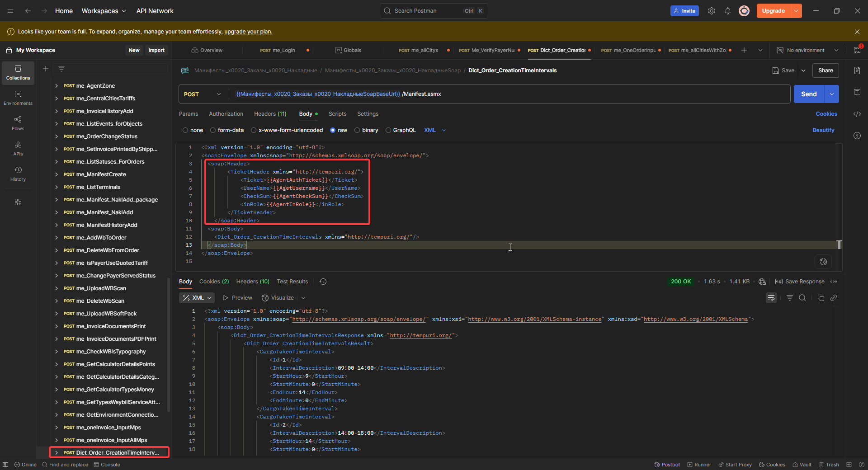The width and height of the screenshot is (868, 470).
Task: Open the response filter icon
Action: tap(790, 298)
